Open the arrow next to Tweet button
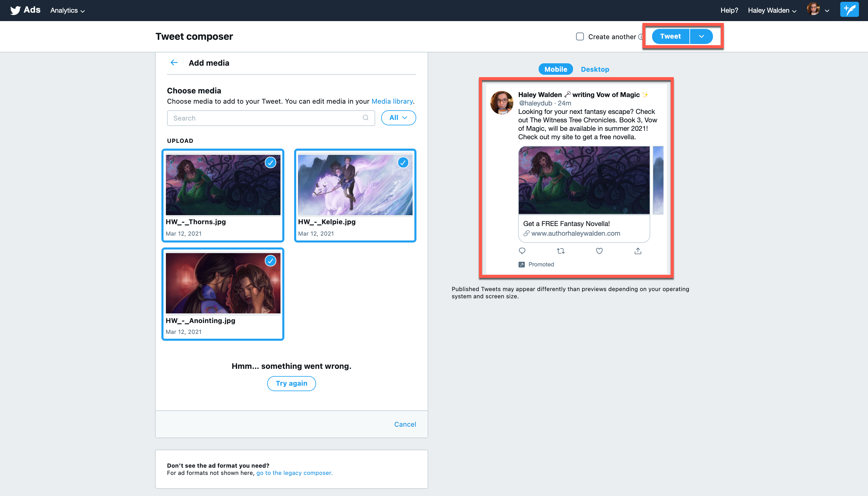The height and width of the screenshot is (496, 868). (x=701, y=36)
